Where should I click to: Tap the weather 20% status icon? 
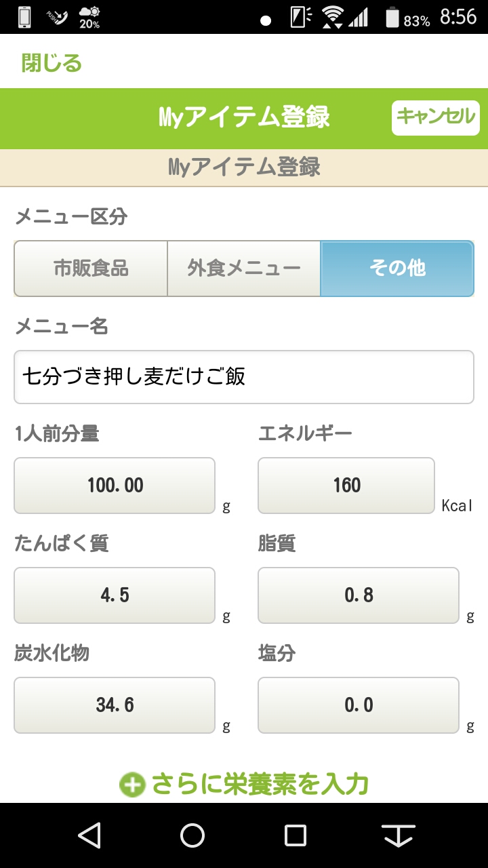[89, 17]
